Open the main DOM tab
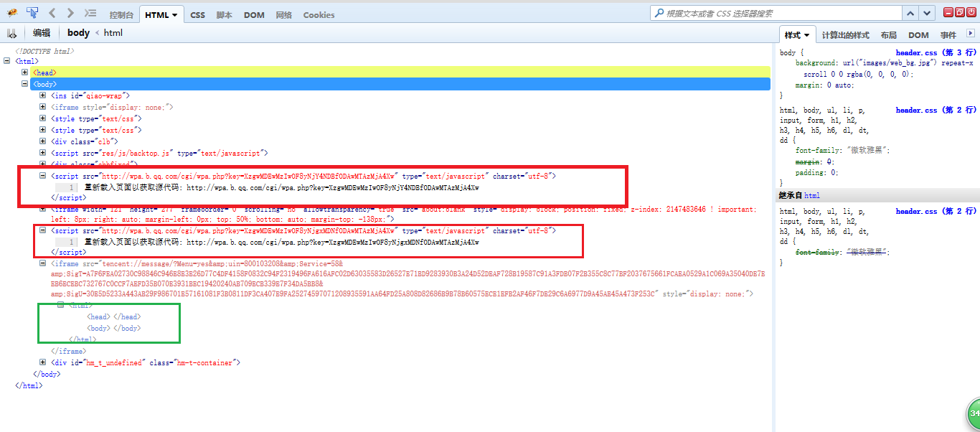 coord(254,15)
